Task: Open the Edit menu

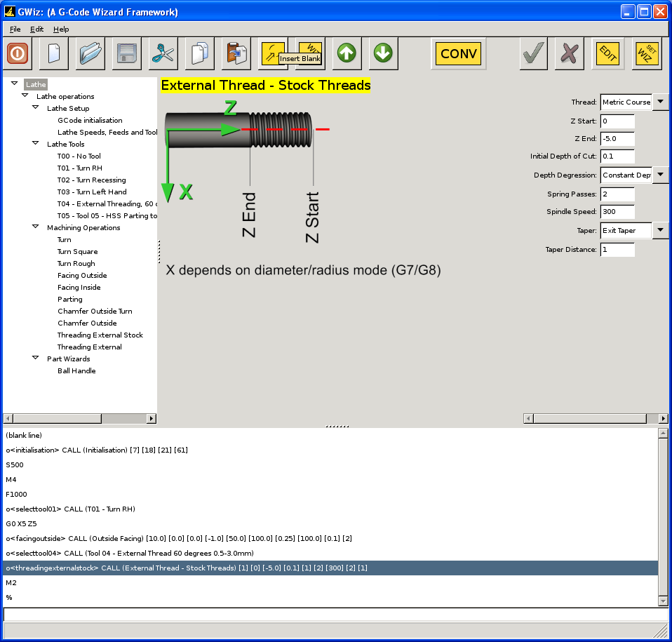Action: pos(37,29)
